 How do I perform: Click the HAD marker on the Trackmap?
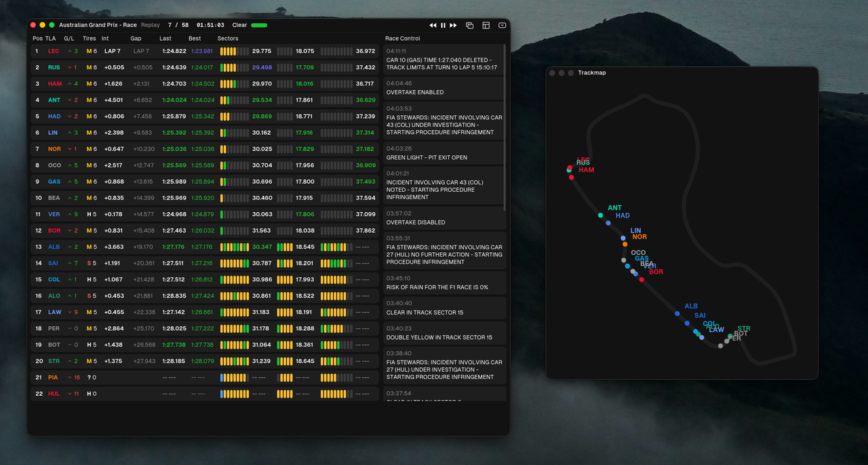[x=608, y=223]
